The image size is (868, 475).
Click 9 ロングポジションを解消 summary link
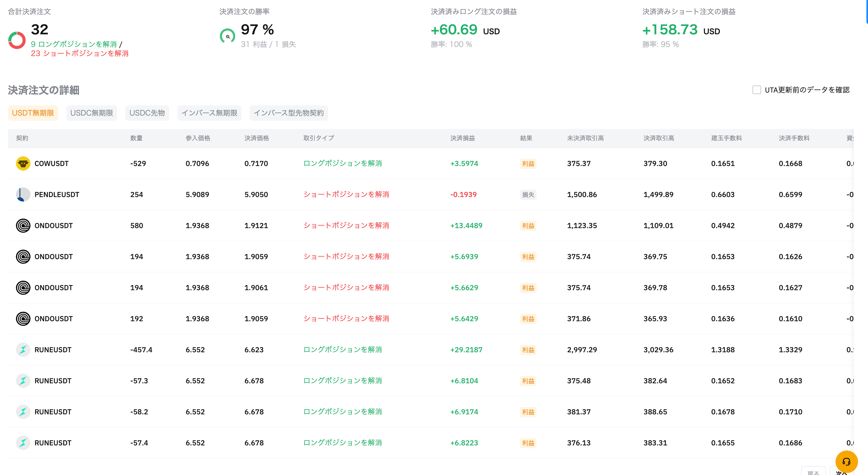(74, 44)
